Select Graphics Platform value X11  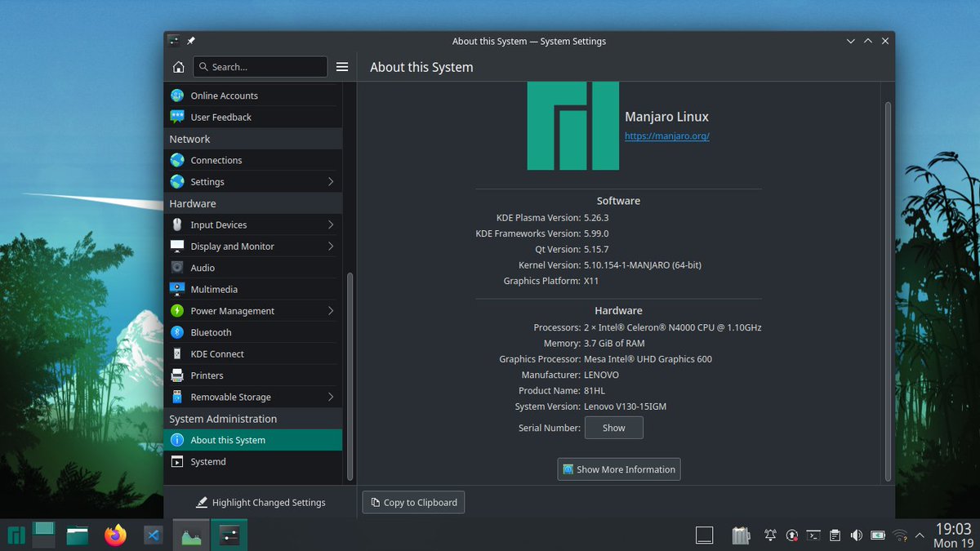tap(591, 281)
